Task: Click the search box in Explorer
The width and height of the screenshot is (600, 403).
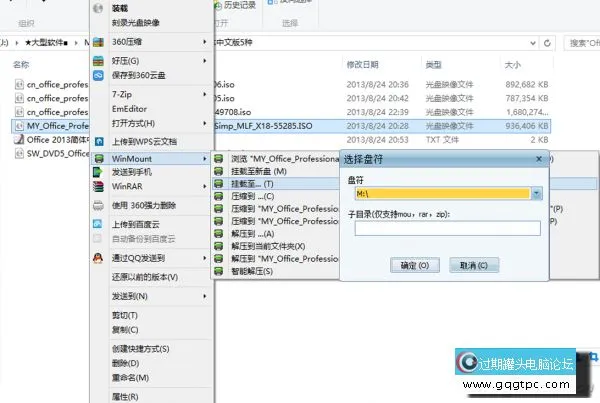Action: tap(582, 43)
